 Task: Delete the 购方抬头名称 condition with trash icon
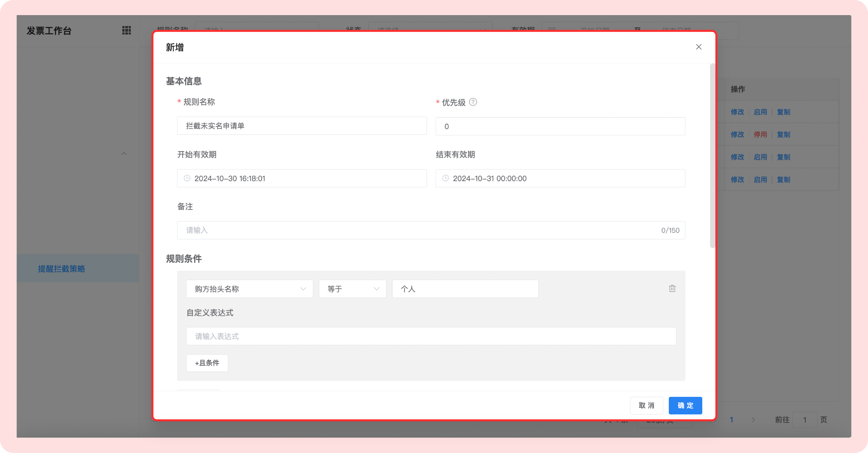pos(672,288)
